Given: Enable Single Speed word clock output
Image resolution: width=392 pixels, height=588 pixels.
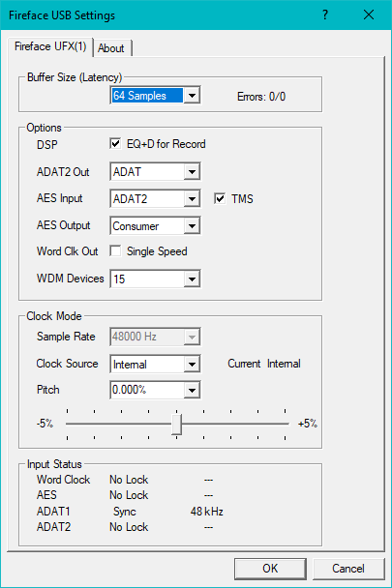Looking at the screenshot, I should coord(115,250).
